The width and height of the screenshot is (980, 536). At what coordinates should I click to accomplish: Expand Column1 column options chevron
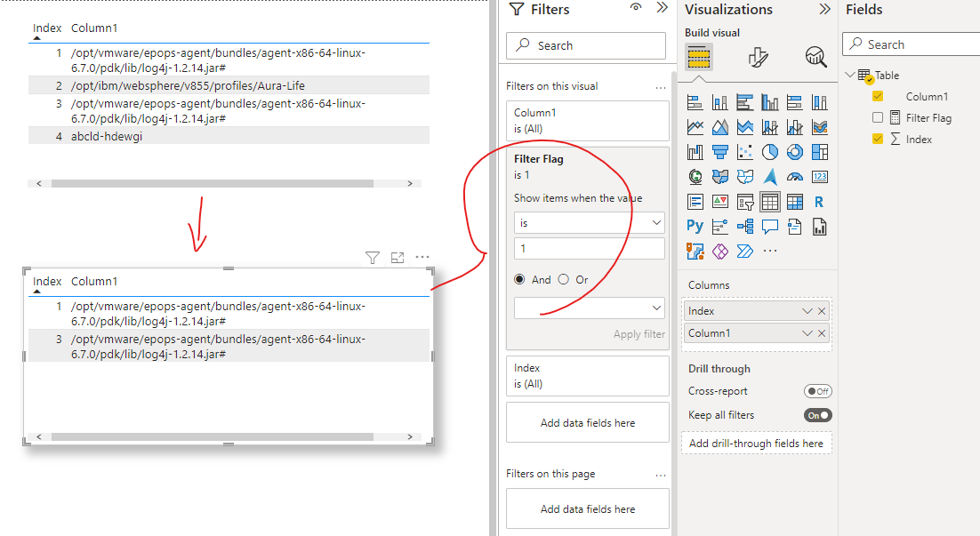pyautogui.click(x=807, y=333)
